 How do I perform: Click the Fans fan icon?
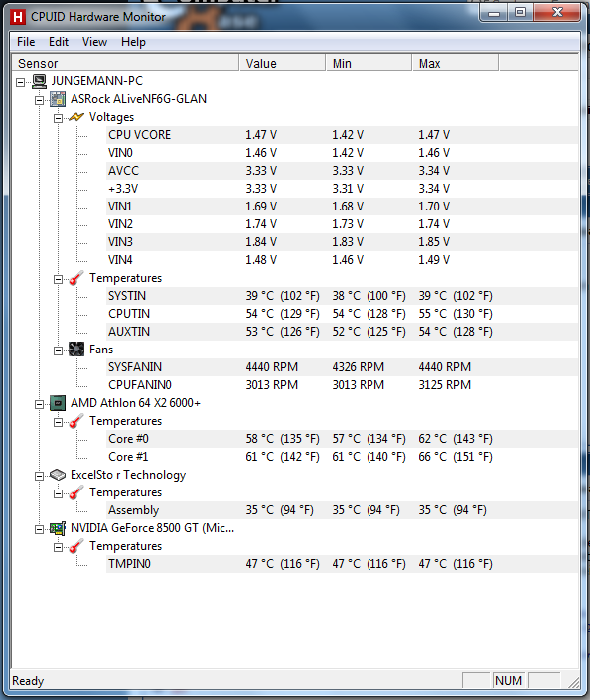point(76,350)
